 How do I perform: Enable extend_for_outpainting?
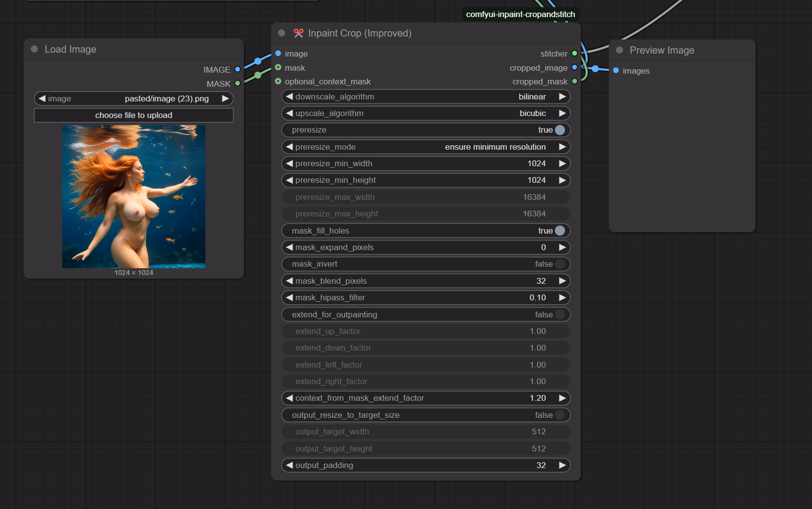[x=560, y=314]
